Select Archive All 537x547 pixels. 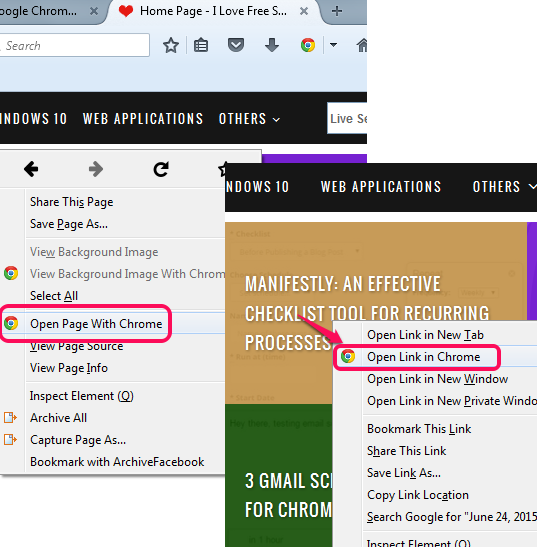(x=58, y=418)
